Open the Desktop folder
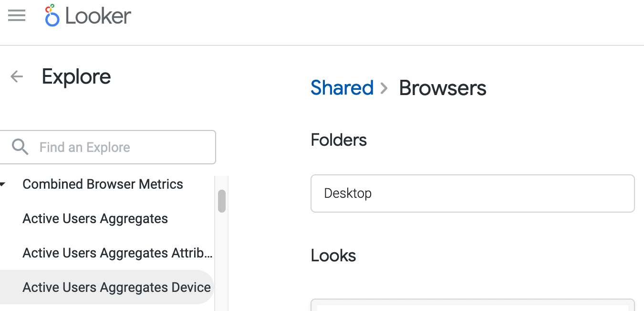The width and height of the screenshot is (644, 311). tap(472, 193)
